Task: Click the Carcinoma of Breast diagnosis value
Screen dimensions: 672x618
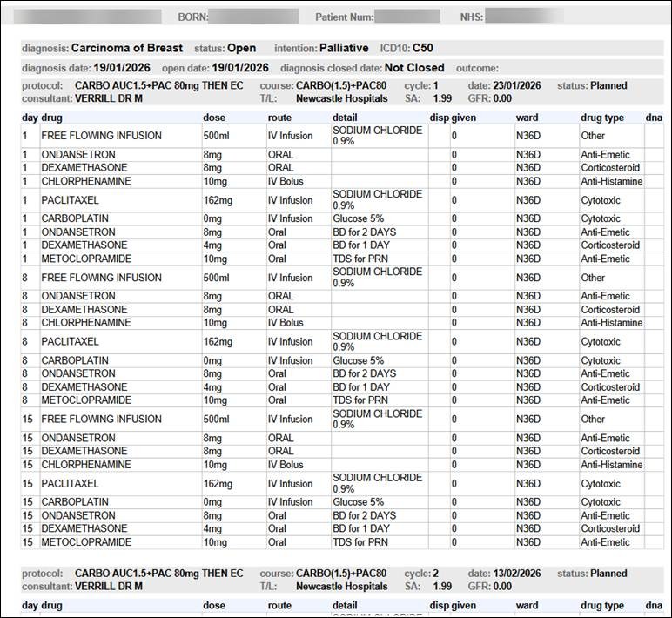Action: (x=127, y=49)
